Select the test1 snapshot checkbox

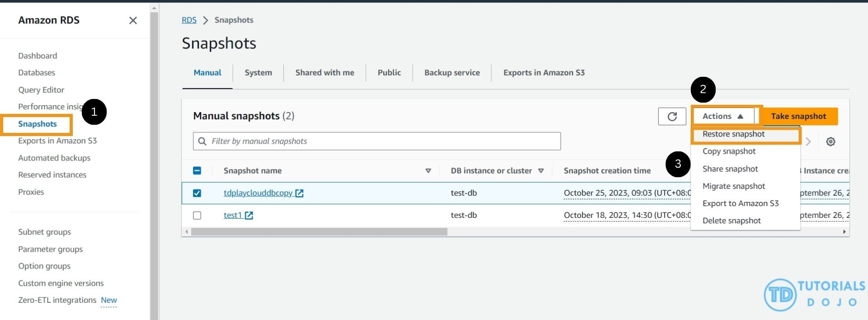tap(197, 216)
